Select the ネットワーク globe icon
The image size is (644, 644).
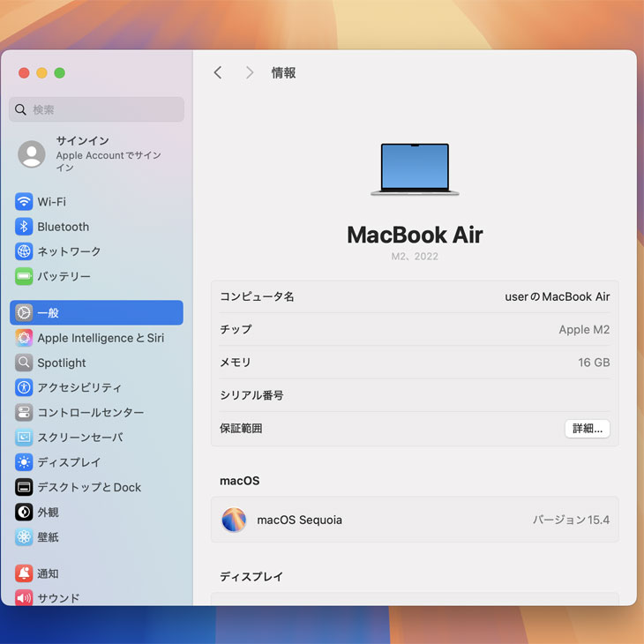(24, 251)
